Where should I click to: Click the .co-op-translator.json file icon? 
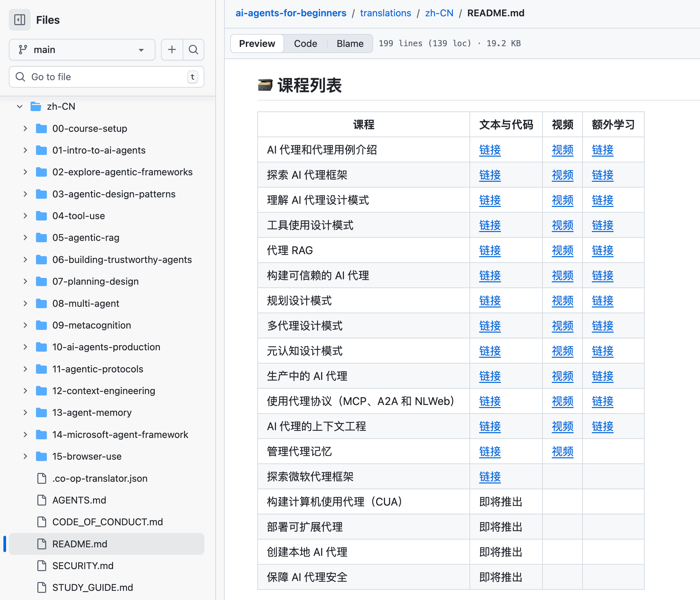coord(41,478)
